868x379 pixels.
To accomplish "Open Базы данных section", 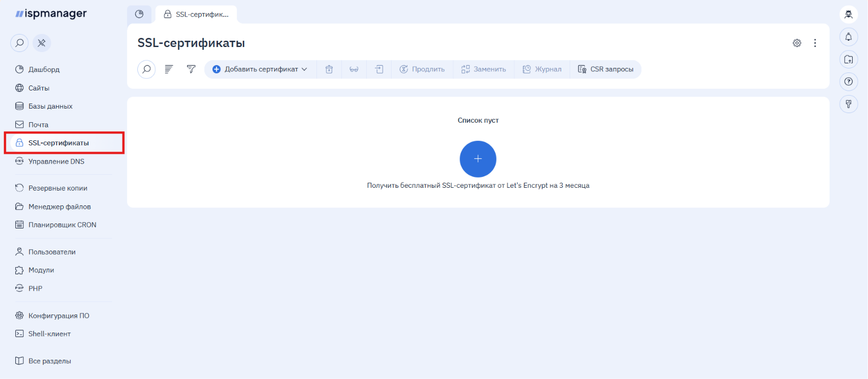I will coord(44,106).
